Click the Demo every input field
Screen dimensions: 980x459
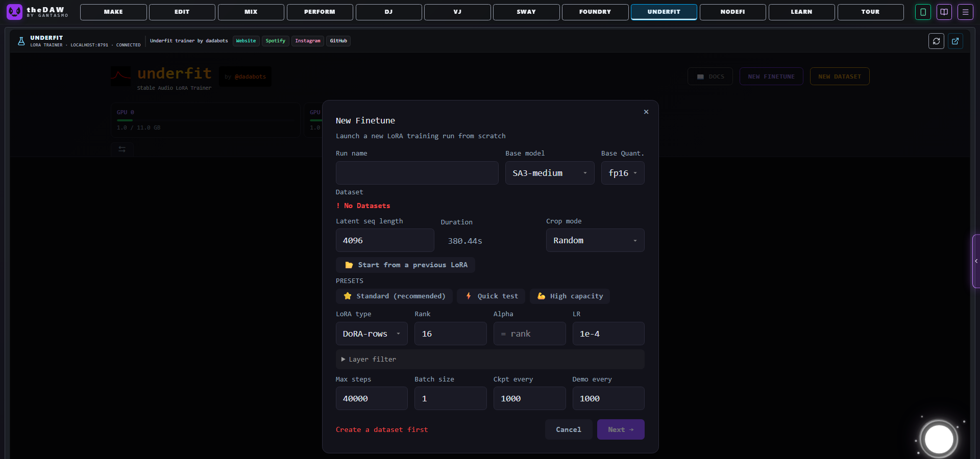tap(608, 398)
